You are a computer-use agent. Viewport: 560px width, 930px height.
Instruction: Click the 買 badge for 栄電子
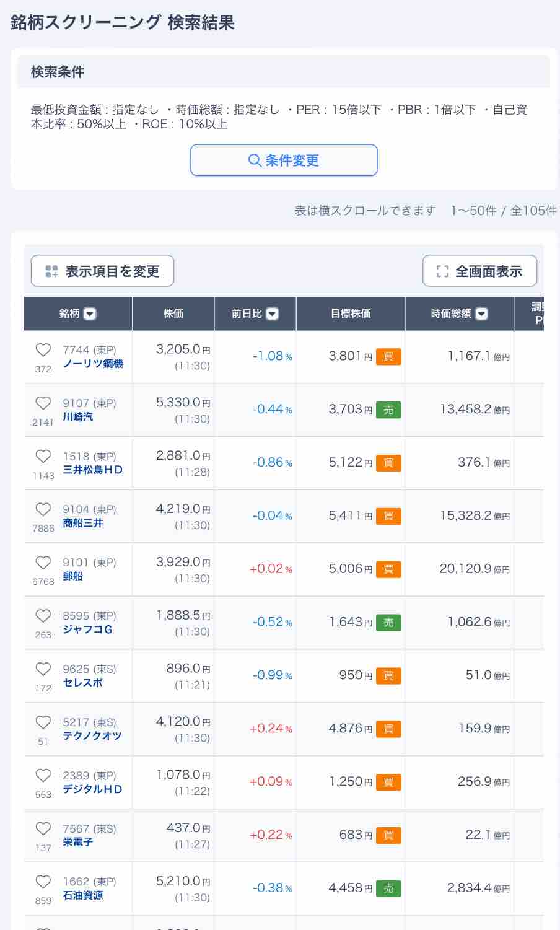coord(388,836)
